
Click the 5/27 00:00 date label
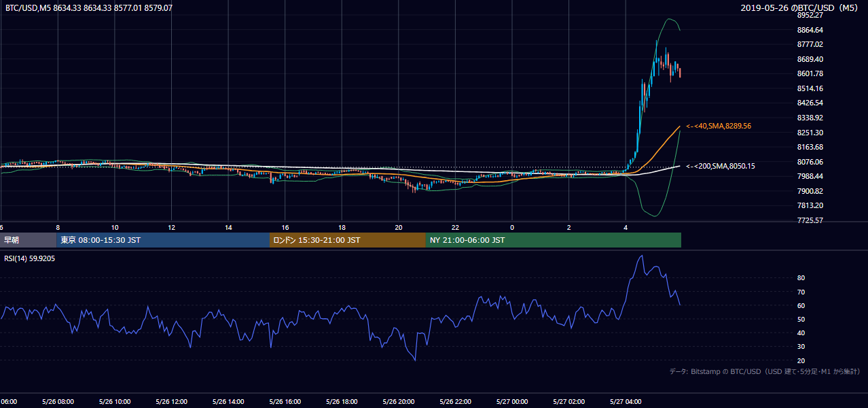tap(511, 402)
